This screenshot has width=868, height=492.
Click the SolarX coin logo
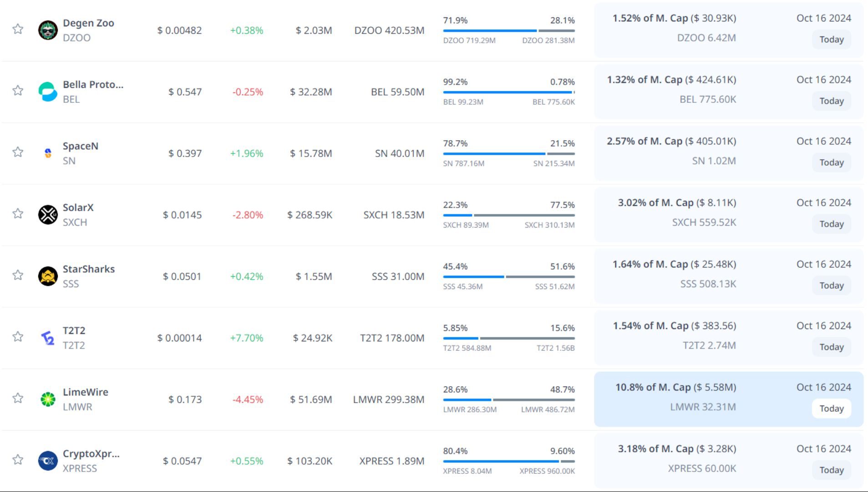[x=48, y=215]
